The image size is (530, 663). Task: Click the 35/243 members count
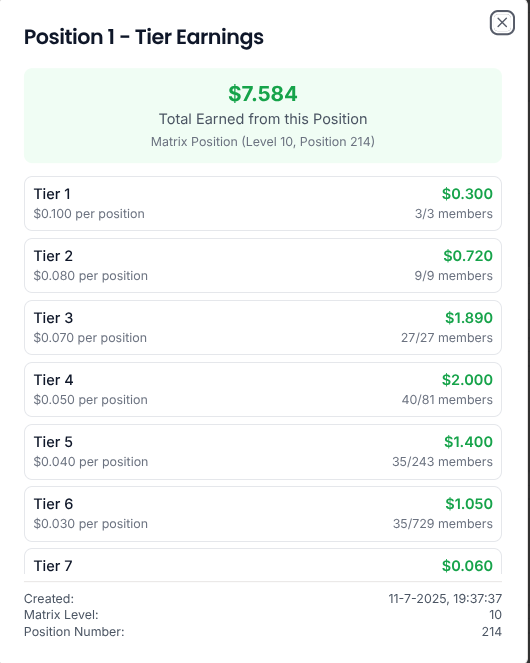pyautogui.click(x=442, y=462)
